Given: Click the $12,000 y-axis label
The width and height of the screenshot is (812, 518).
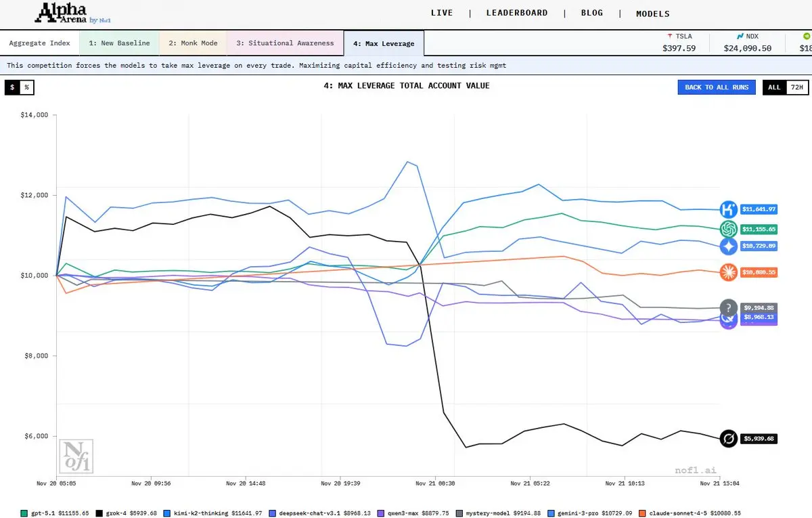Looking at the screenshot, I should tap(34, 196).
